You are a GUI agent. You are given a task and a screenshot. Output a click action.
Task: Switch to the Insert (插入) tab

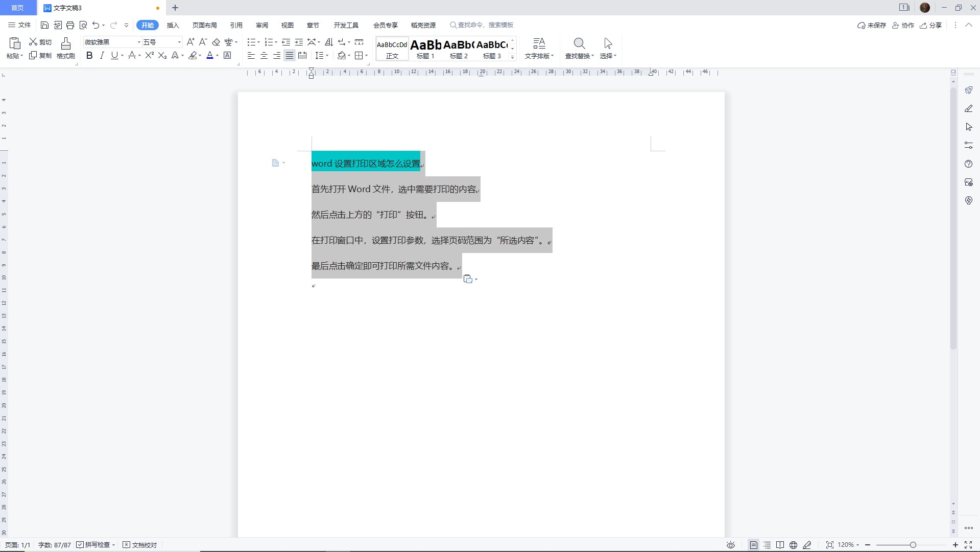click(173, 25)
